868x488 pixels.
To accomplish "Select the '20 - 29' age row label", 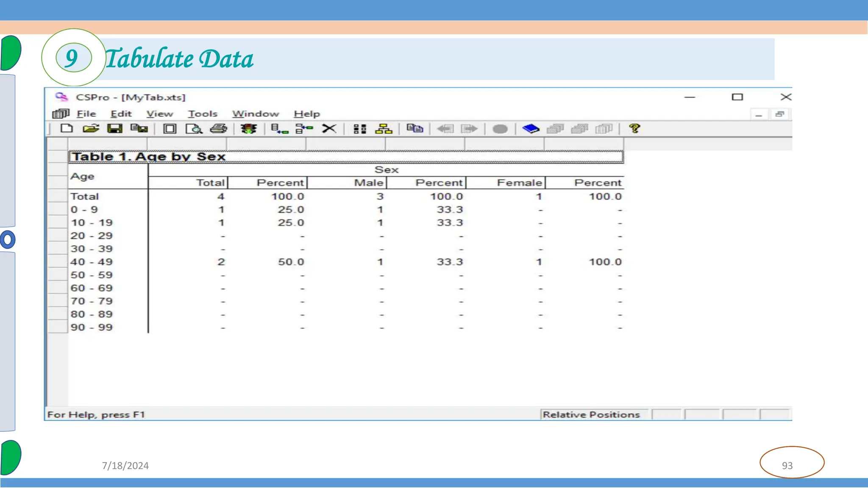I will click(x=92, y=236).
